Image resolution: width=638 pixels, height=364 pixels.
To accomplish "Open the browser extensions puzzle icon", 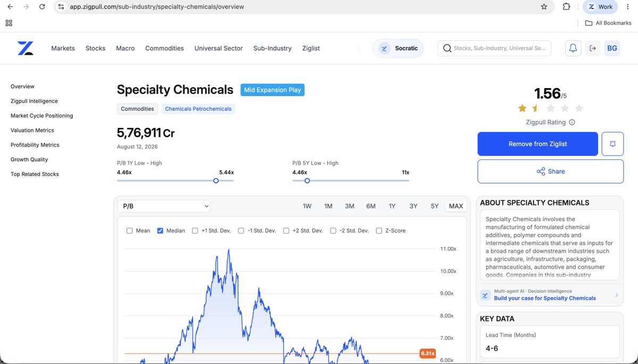I will [x=566, y=7].
